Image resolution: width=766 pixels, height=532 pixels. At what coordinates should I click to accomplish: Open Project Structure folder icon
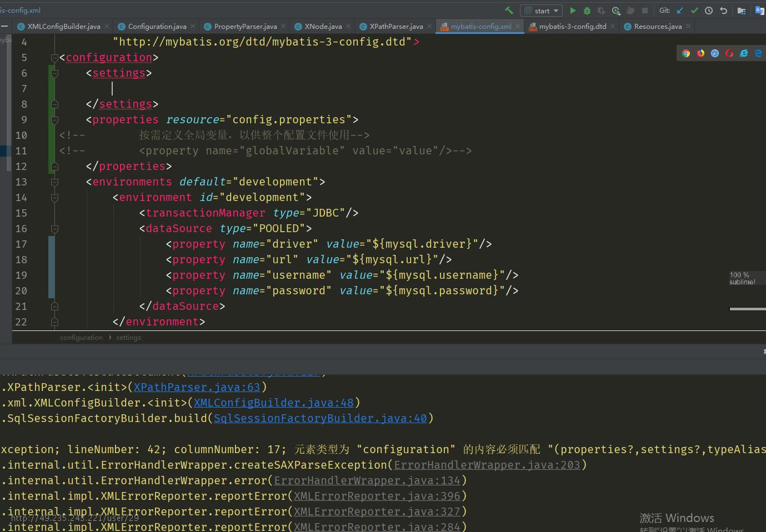tap(742, 11)
